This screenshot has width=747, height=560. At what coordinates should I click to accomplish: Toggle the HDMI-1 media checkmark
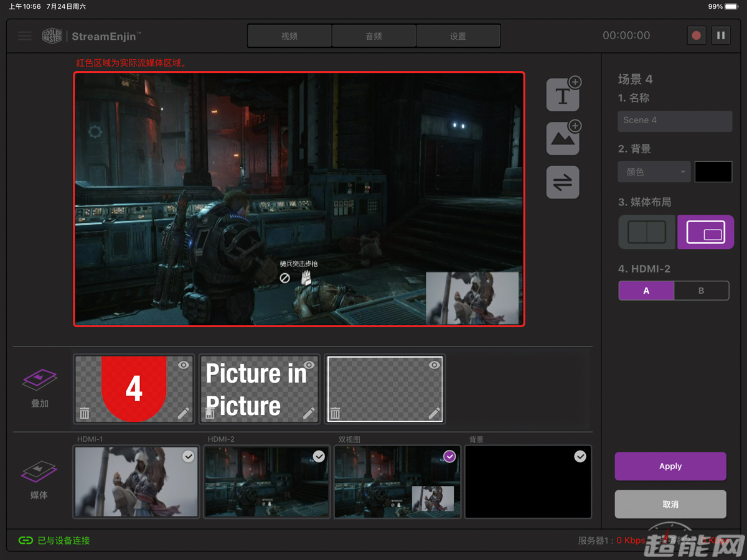(x=188, y=457)
